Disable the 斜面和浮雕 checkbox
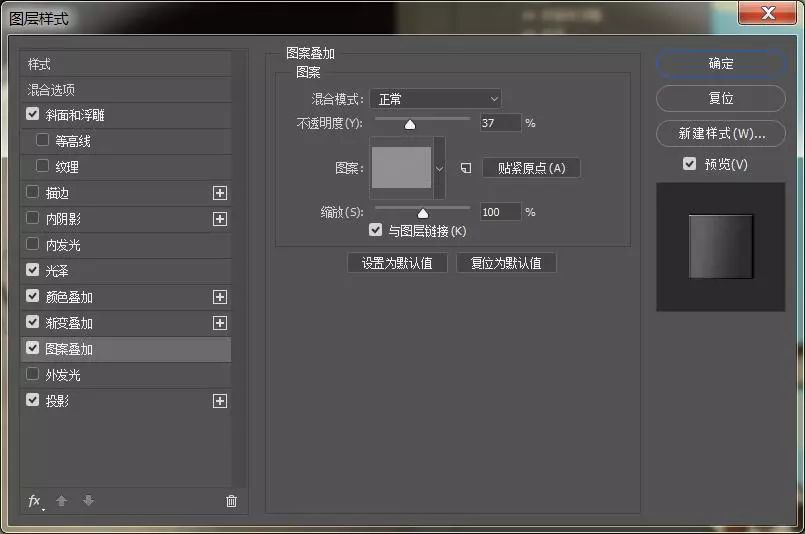Image resolution: width=805 pixels, height=534 pixels. click(x=33, y=115)
